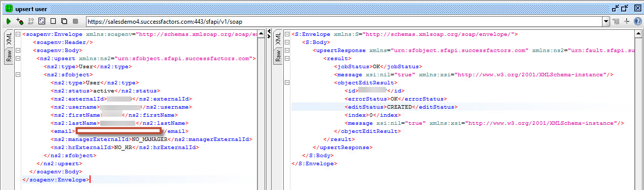644x190 pixels.
Task: Click the NO_HR hrExternalId line
Action: [124, 147]
